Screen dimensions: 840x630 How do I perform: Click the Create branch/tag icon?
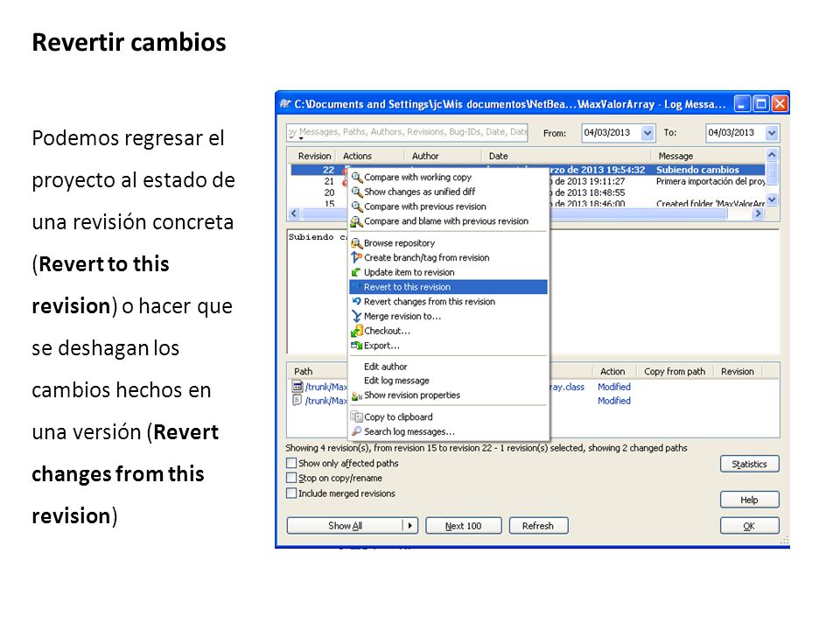[357, 257]
